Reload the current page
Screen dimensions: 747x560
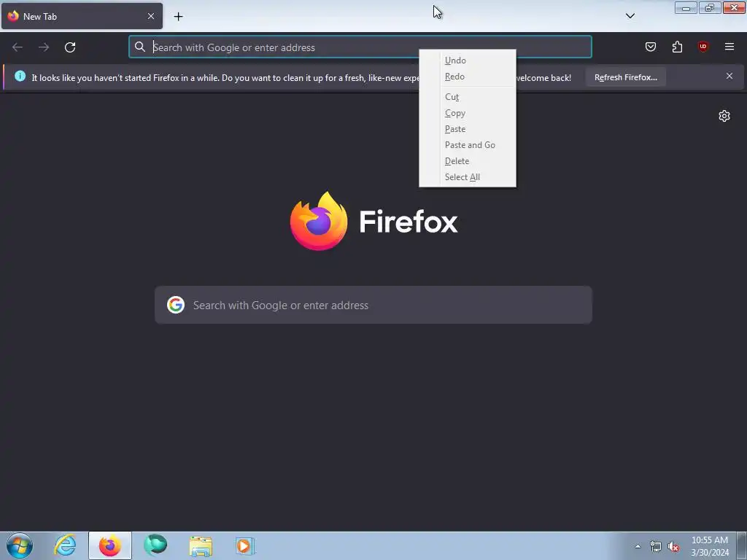pyautogui.click(x=70, y=47)
